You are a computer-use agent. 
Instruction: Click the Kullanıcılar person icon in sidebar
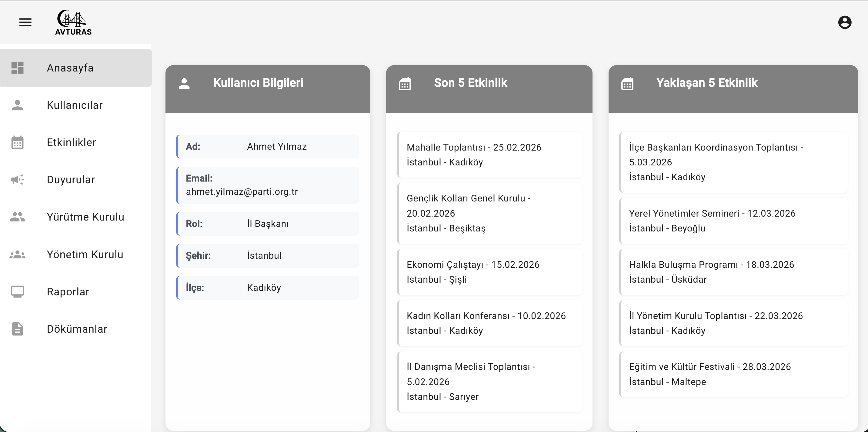coord(18,105)
